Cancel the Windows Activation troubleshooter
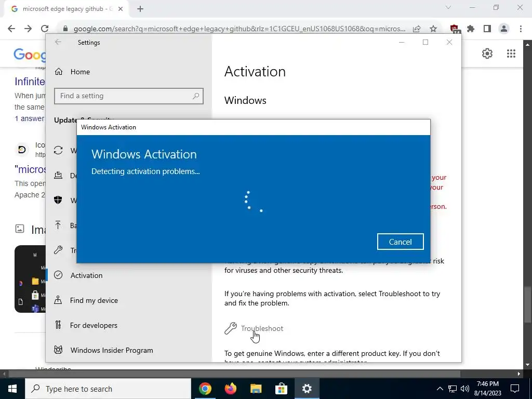This screenshot has width=532, height=399. (x=400, y=242)
